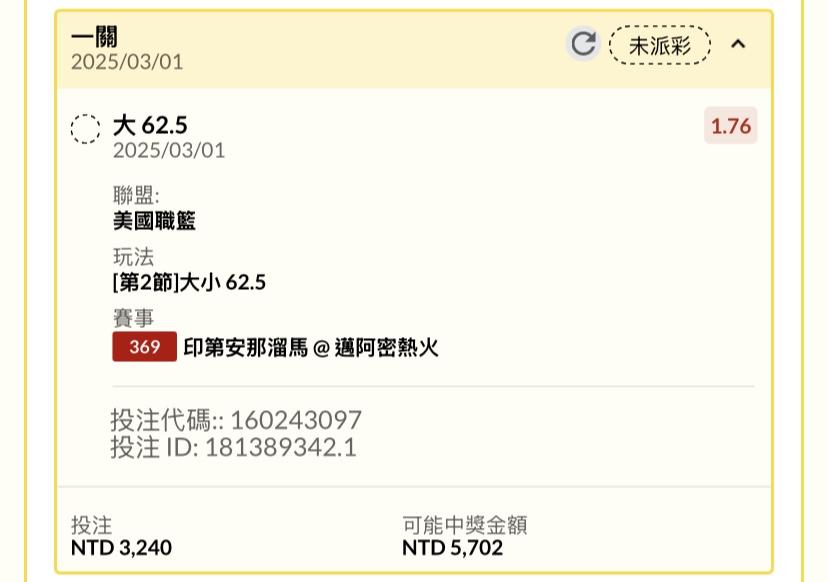
Task: Collapse the bet ticket with the up chevron
Action: pyautogui.click(x=738, y=44)
